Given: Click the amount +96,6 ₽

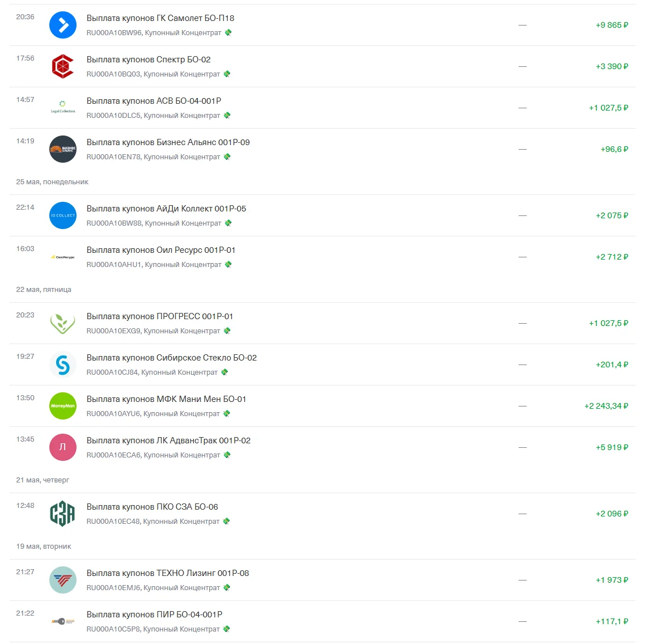Looking at the screenshot, I should pyautogui.click(x=614, y=149).
